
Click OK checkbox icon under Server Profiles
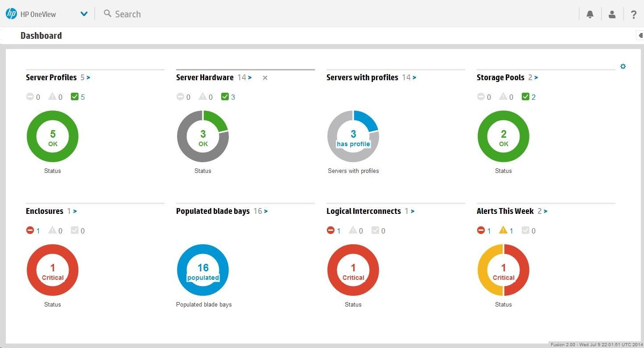click(75, 97)
